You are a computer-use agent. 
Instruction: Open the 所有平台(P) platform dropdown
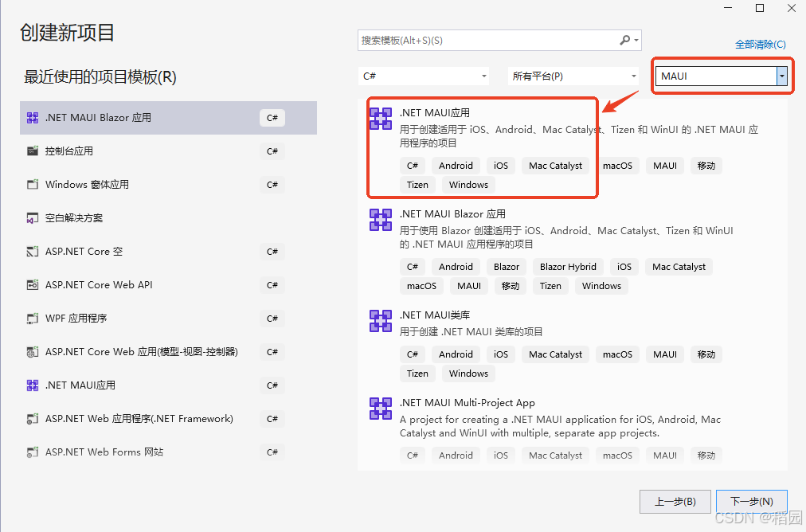pos(573,76)
